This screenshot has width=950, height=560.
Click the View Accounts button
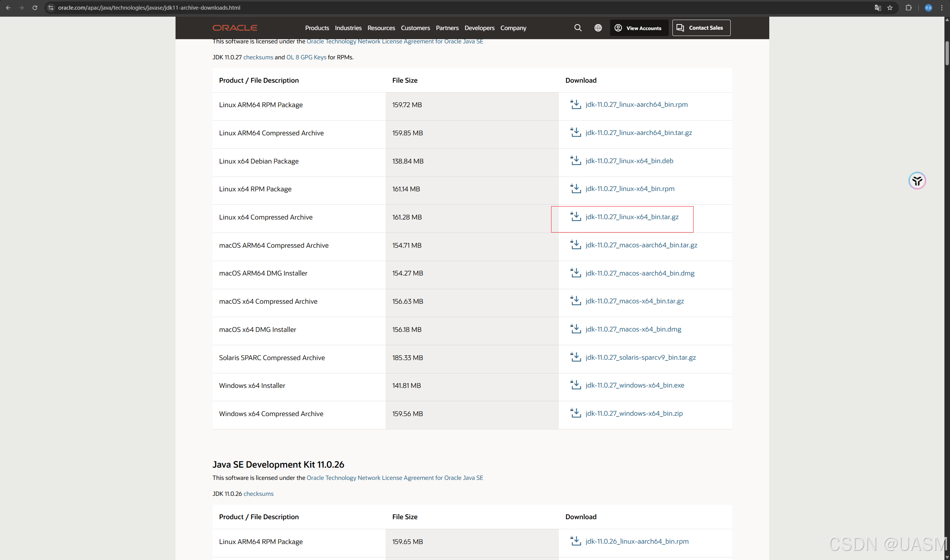point(639,28)
